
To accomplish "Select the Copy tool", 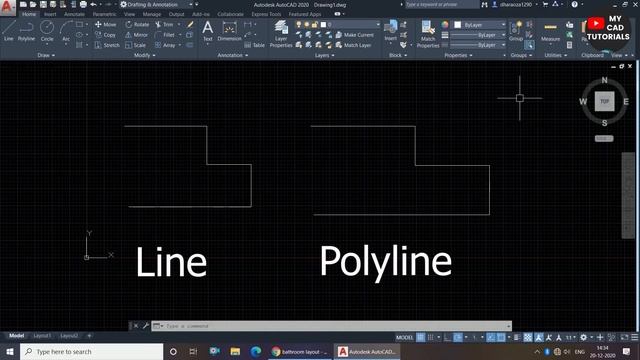I will point(105,35).
